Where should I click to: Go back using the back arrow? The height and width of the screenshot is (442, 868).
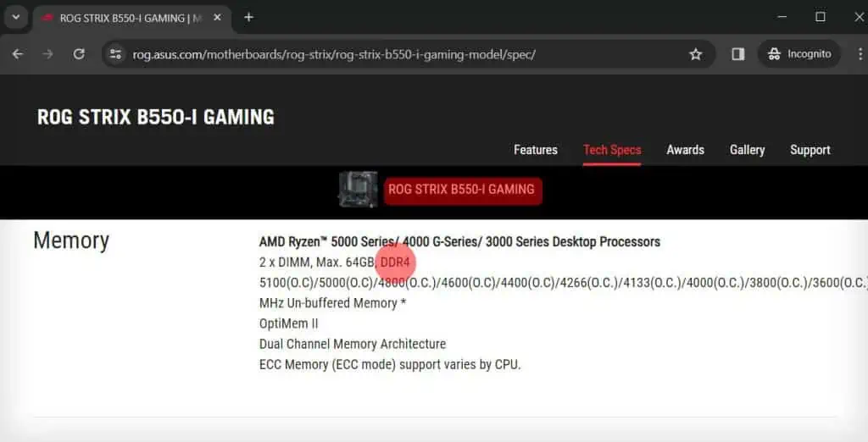[x=18, y=54]
